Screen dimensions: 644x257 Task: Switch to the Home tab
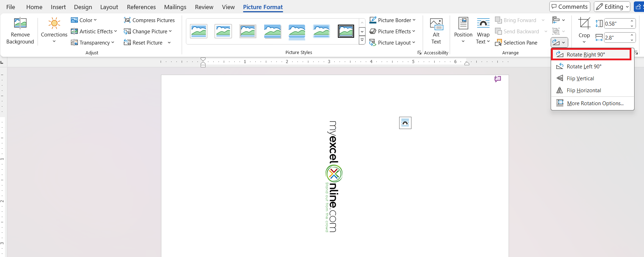(x=34, y=7)
